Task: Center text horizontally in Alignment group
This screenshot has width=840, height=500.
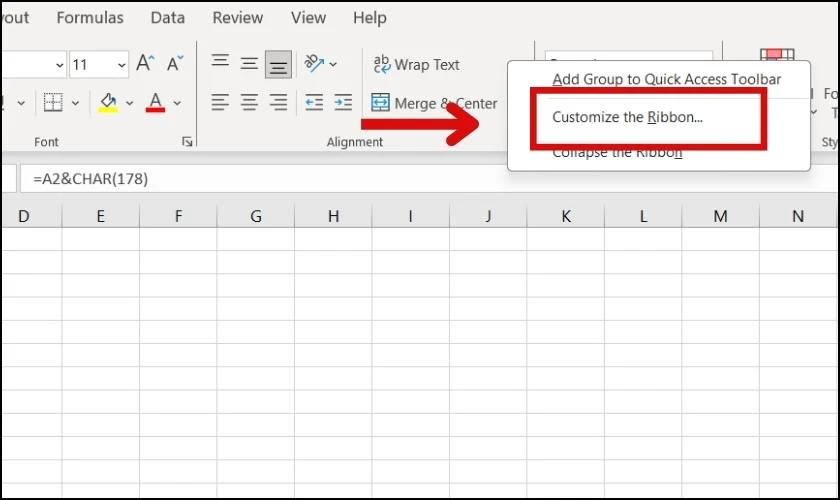Action: [249, 102]
